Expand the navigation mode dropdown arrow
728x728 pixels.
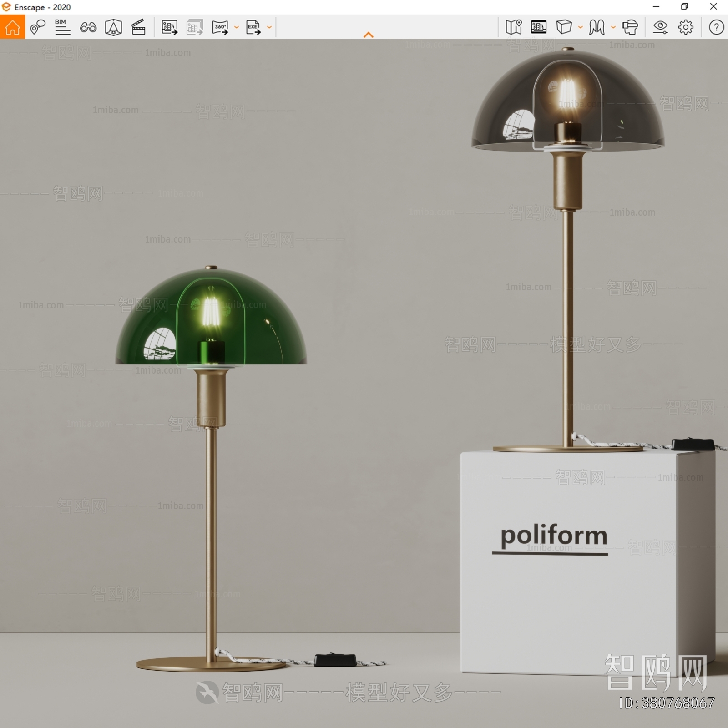[x=613, y=27]
